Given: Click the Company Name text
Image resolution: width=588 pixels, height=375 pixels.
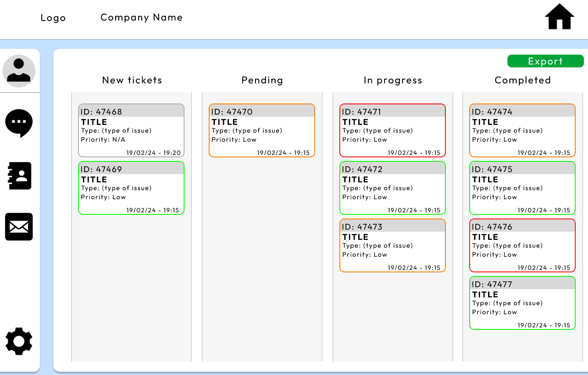Looking at the screenshot, I should tap(141, 17).
